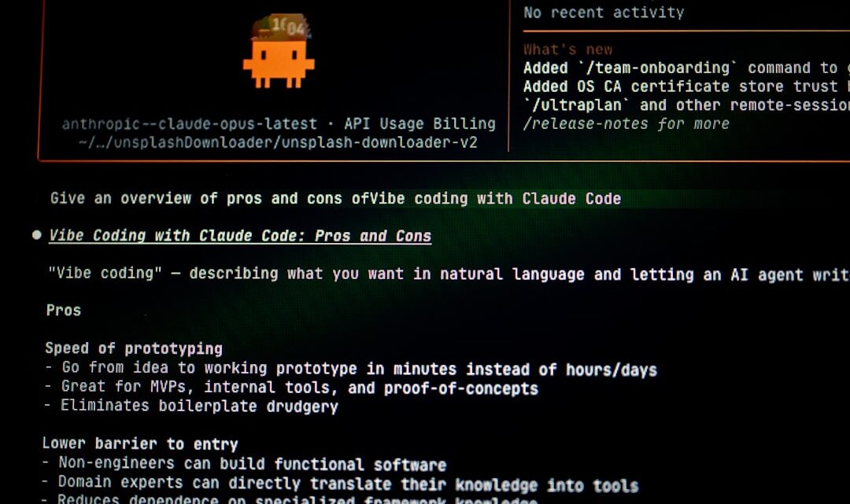Click the white bullet before the response heading

(37, 235)
